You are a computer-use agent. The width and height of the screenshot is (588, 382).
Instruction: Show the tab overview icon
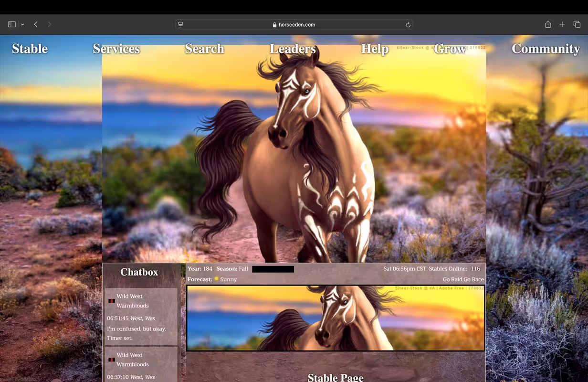(577, 24)
